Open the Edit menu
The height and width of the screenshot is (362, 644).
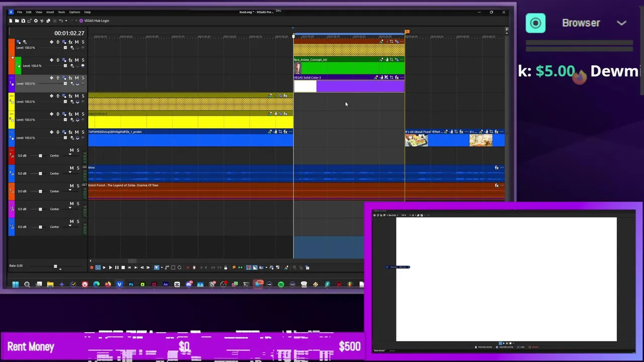[x=29, y=12]
